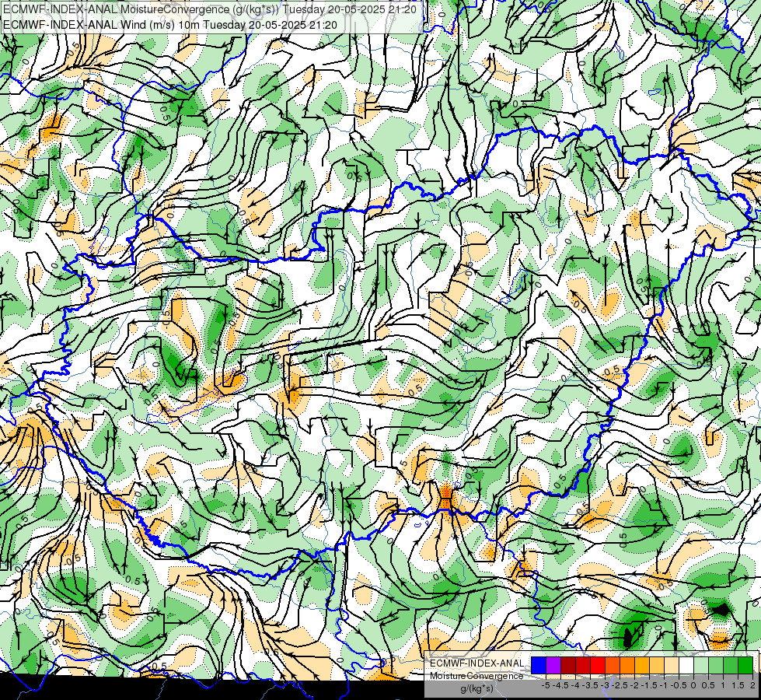Click the darkest red legend swatch

tap(568, 665)
